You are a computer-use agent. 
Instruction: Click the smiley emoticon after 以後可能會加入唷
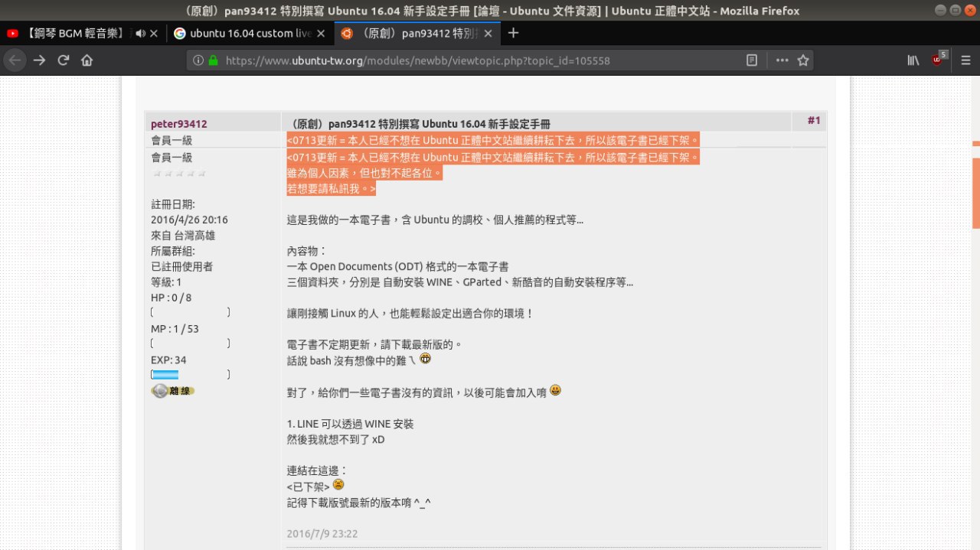tap(555, 390)
